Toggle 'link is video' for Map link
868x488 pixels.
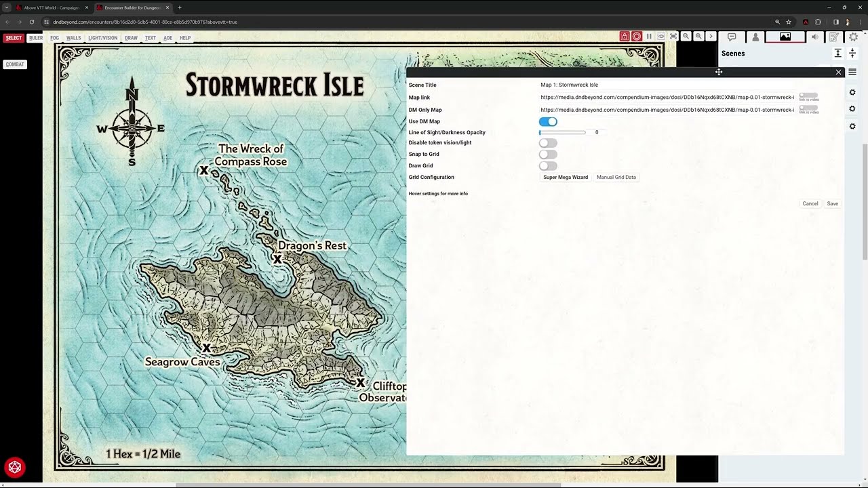coord(808,96)
